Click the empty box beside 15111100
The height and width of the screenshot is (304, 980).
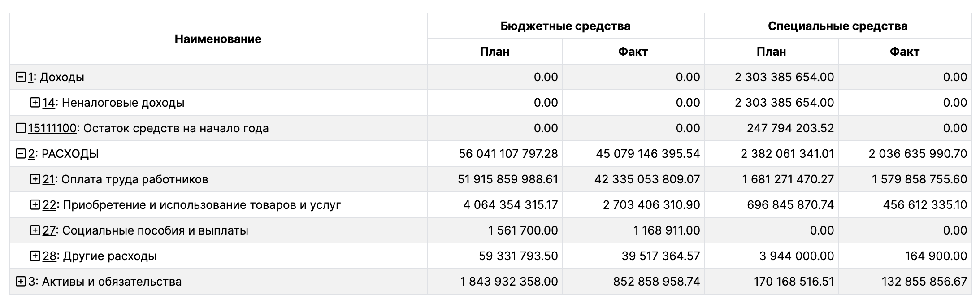click(21, 128)
